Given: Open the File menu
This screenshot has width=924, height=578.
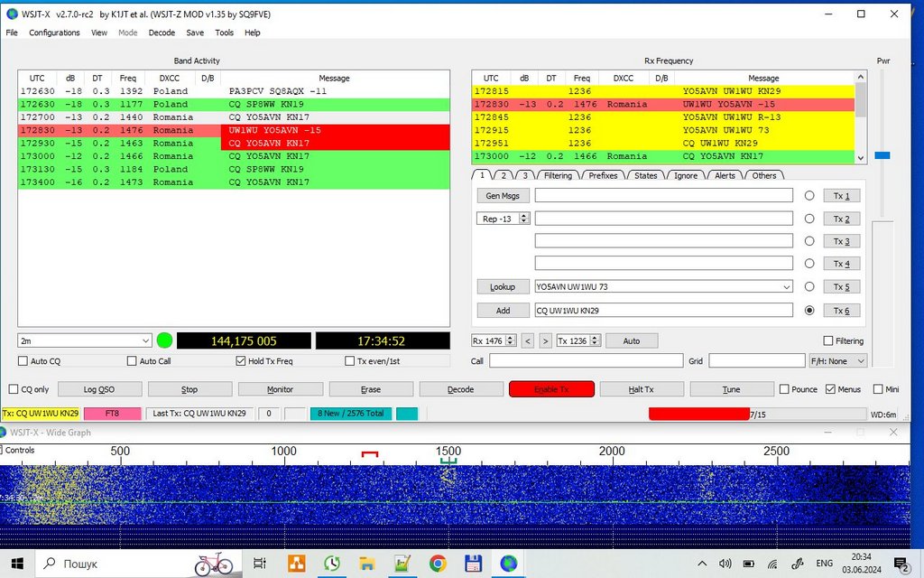Looking at the screenshot, I should point(12,33).
